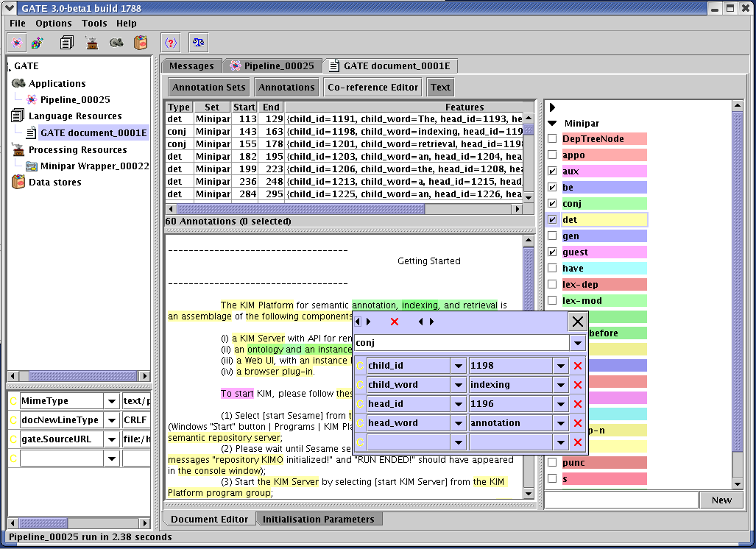This screenshot has width=756, height=549.
Task: Open the docNewLineType feature dropdown
Action: [x=111, y=420]
